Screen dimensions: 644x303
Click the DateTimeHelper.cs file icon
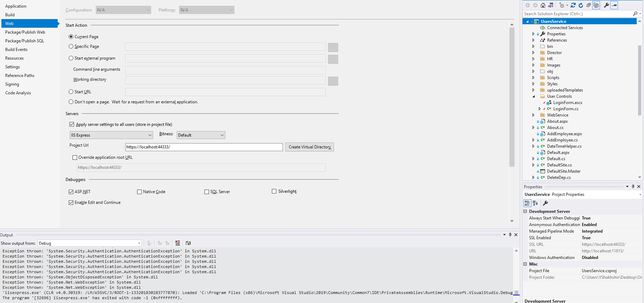543,146
